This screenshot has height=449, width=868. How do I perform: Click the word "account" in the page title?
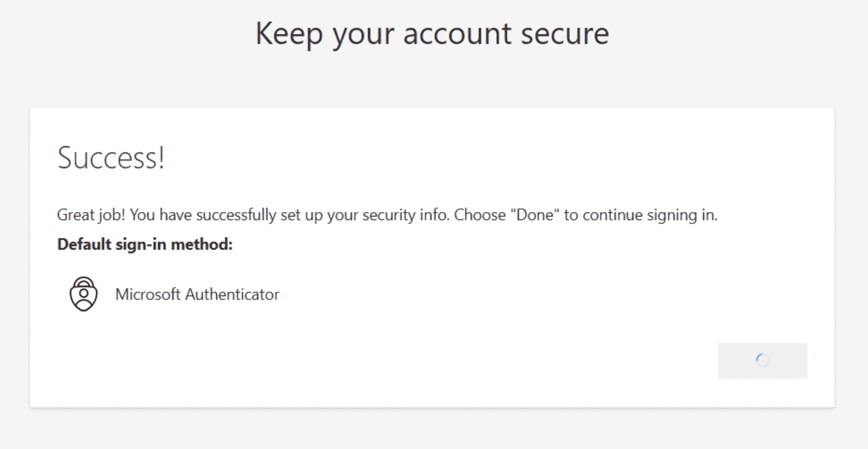457,34
